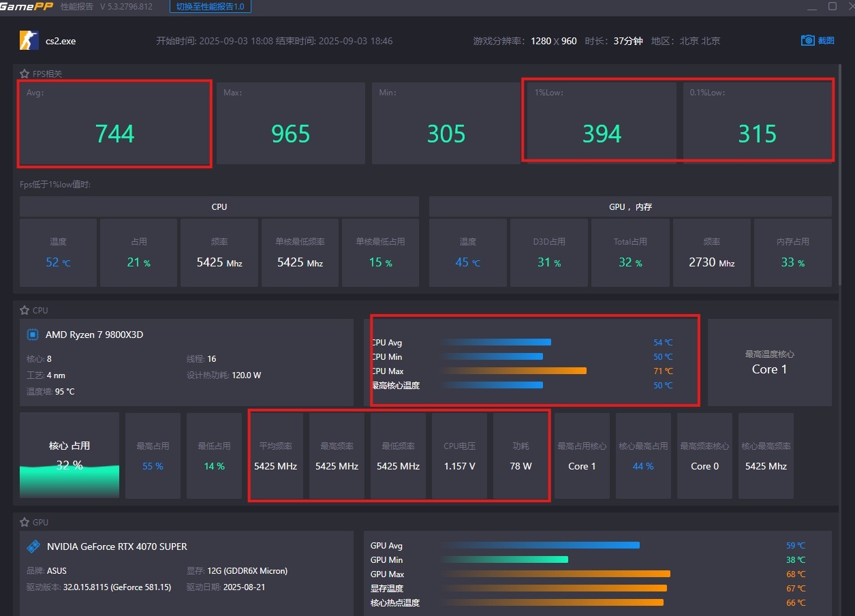The width and height of the screenshot is (855, 616).
Task: Click the D3D占用 31 % tile
Action: pos(549,253)
